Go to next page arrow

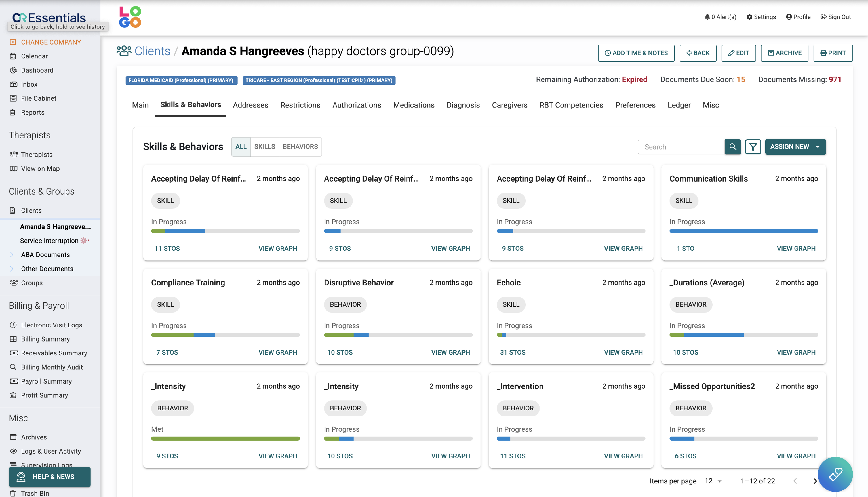pyautogui.click(x=815, y=481)
